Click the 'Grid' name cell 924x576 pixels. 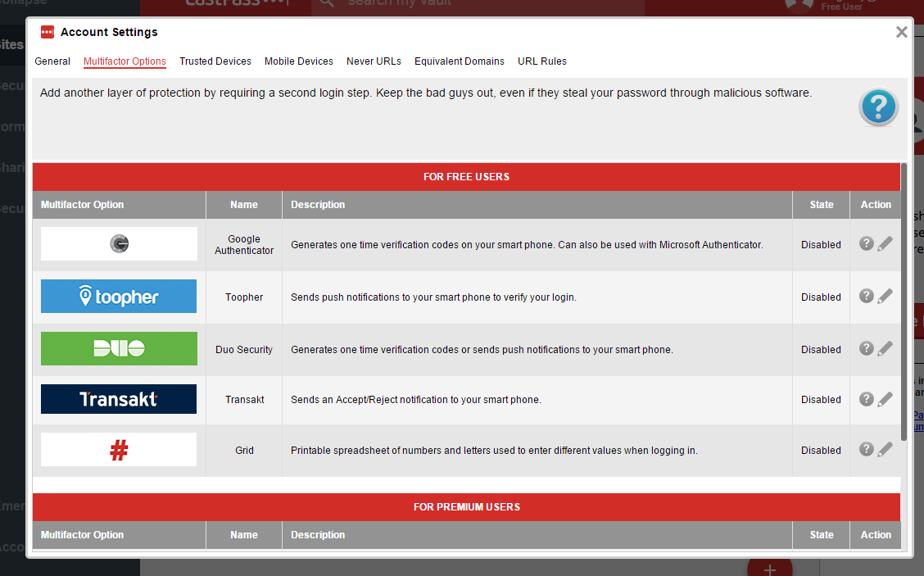(x=244, y=451)
